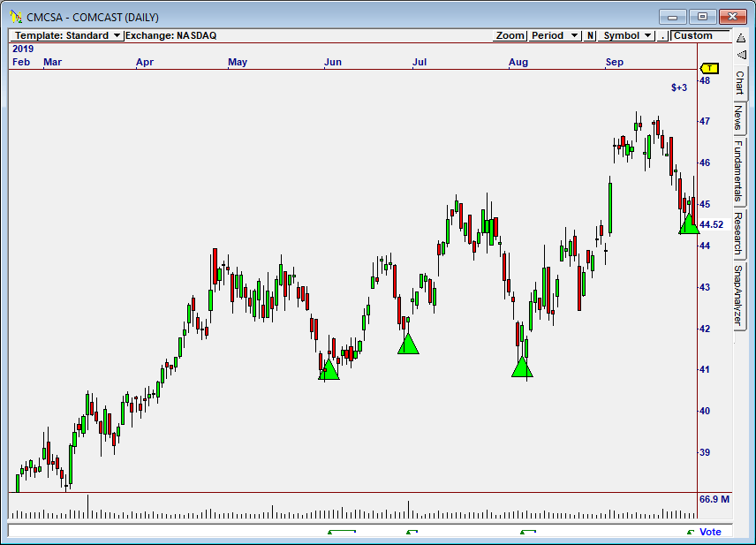756x545 pixels.
Task: Close the CMCSA chart window
Action: [x=732, y=17]
